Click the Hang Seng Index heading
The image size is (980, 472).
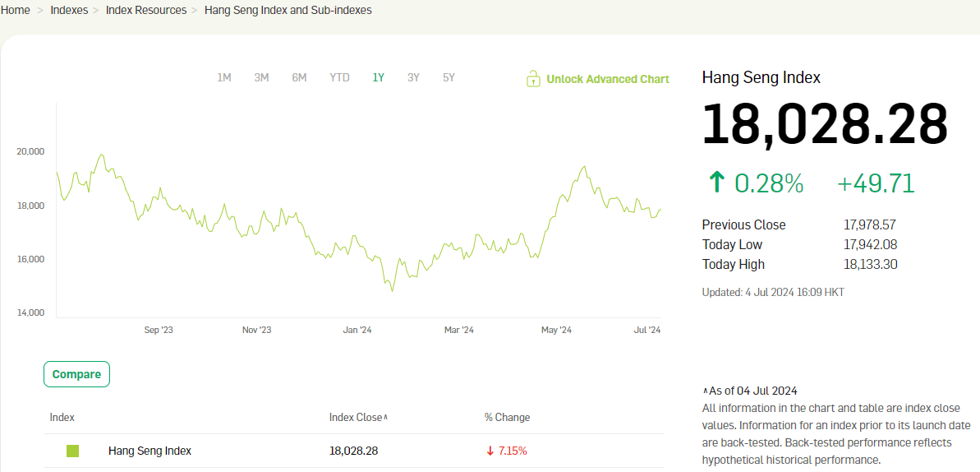pos(761,77)
